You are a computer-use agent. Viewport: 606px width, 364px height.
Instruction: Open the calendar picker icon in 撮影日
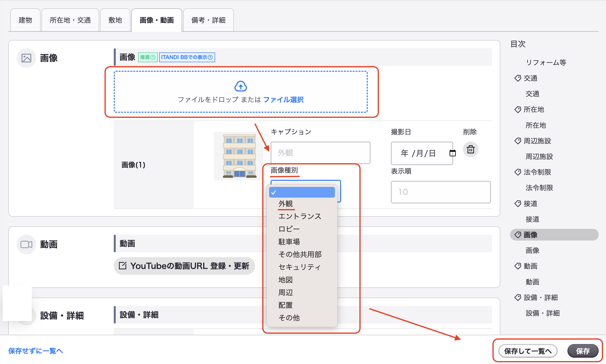(452, 153)
